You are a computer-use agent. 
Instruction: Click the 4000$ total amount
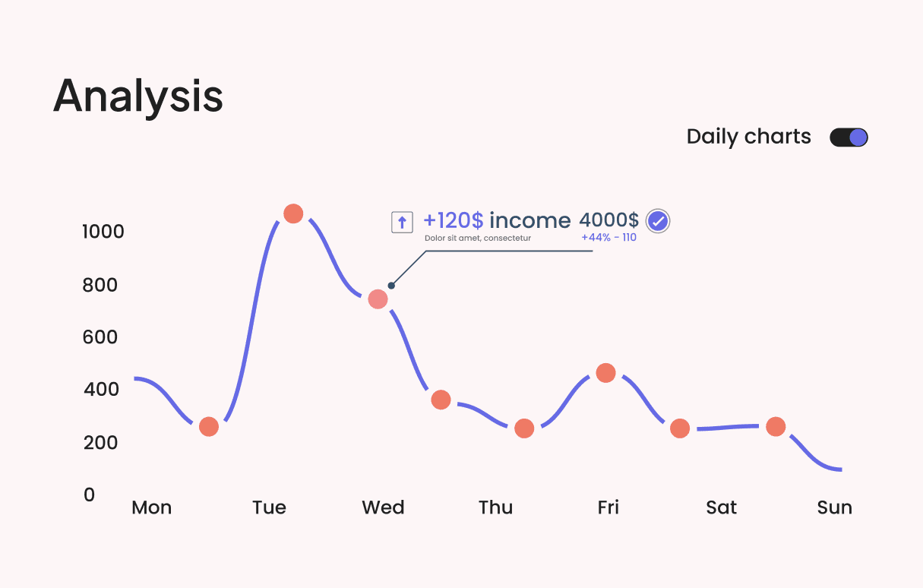click(x=608, y=220)
